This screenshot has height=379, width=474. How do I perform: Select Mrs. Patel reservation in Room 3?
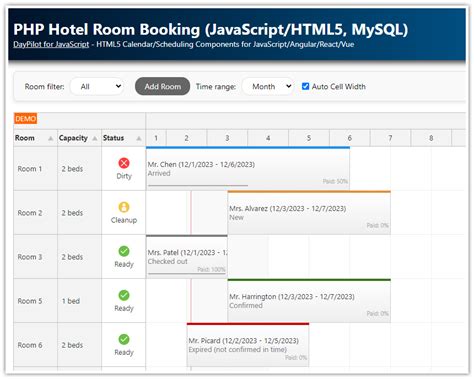click(x=187, y=257)
